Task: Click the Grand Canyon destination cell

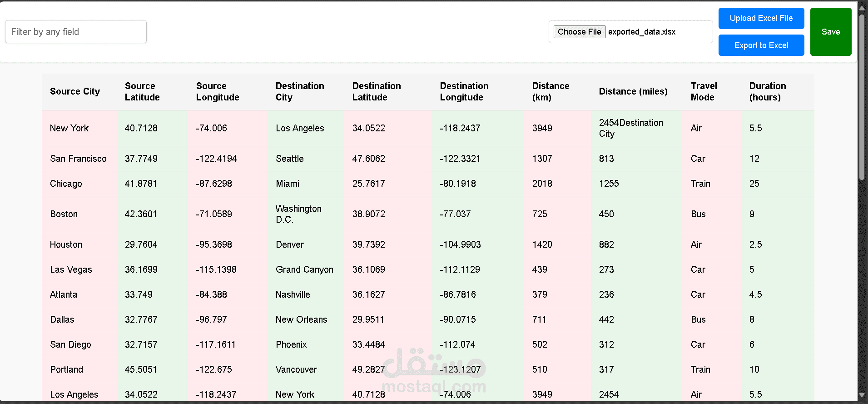Action: point(304,269)
